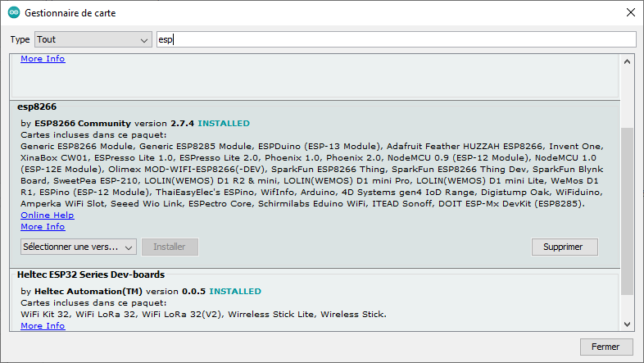Image resolution: width=644 pixels, height=363 pixels.
Task: Open More Info link under Heltec ESP32
Action: 43,326
